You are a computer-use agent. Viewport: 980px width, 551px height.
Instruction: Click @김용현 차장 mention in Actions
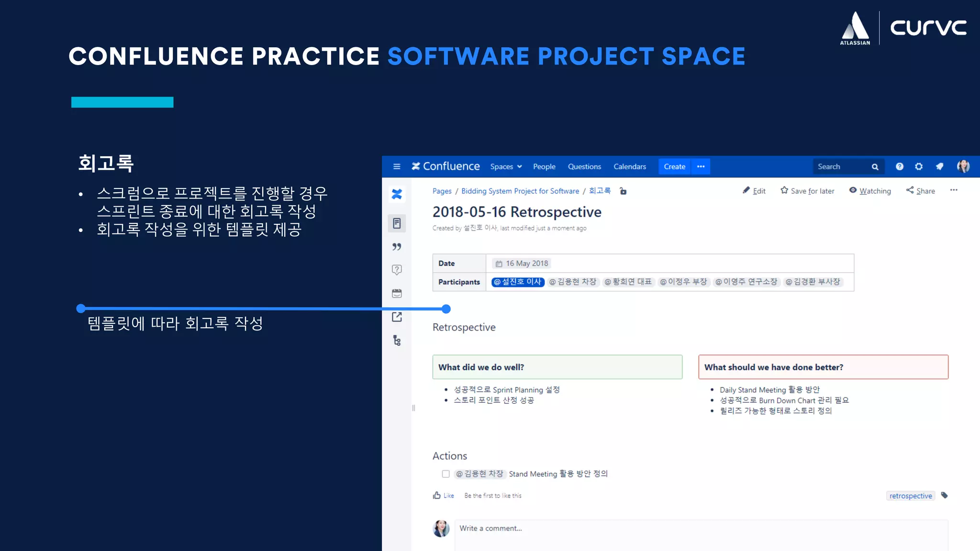[x=479, y=474]
